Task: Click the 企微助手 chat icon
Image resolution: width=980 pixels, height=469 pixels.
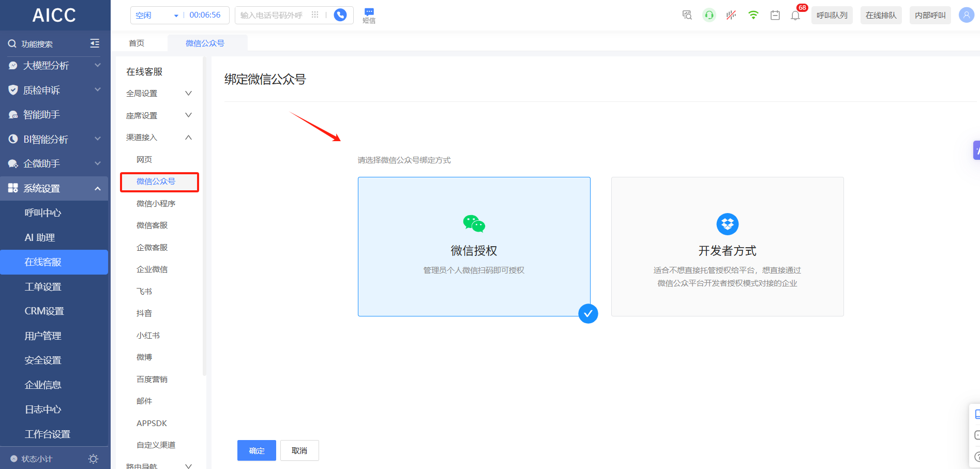Action: click(x=13, y=164)
